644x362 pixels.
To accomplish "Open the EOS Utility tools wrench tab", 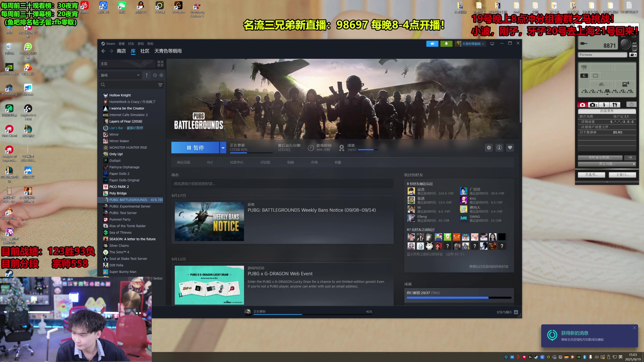I will 615,105.
